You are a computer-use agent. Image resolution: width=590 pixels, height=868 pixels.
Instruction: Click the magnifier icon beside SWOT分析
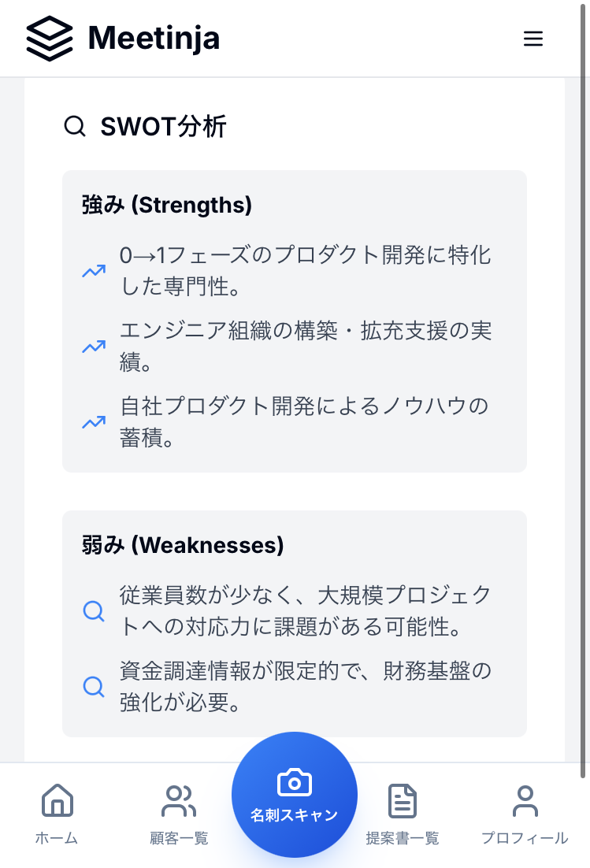[x=74, y=126]
